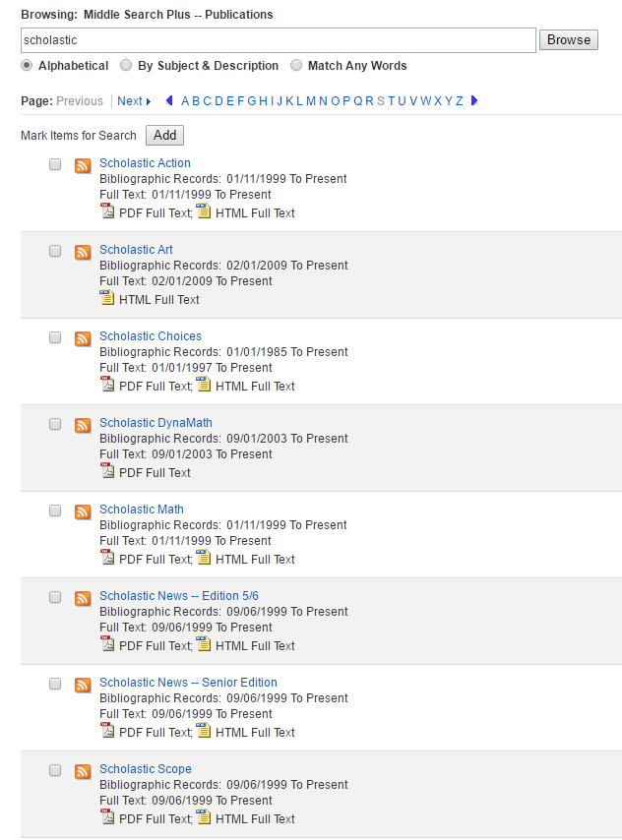Select the By Subject & Description radio button
The height and width of the screenshot is (840, 622).
pyautogui.click(x=126, y=65)
